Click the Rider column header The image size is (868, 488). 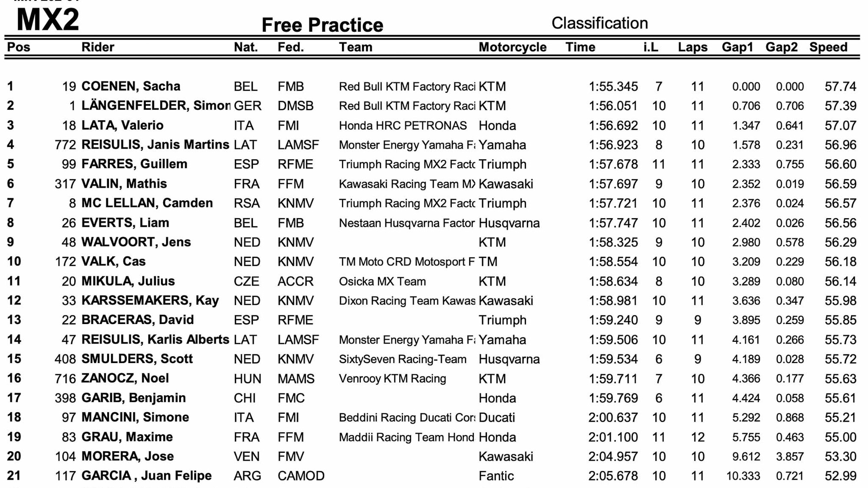click(x=98, y=47)
